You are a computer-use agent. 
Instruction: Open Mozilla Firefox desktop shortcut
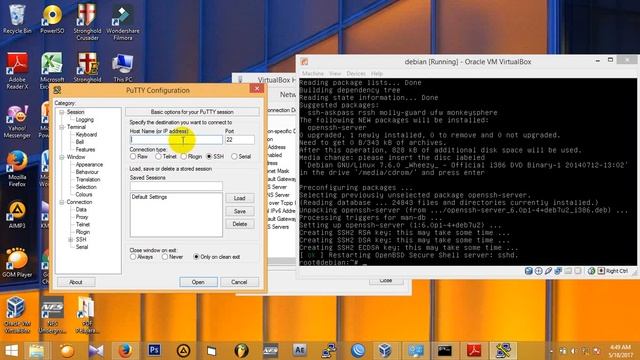click(17, 169)
